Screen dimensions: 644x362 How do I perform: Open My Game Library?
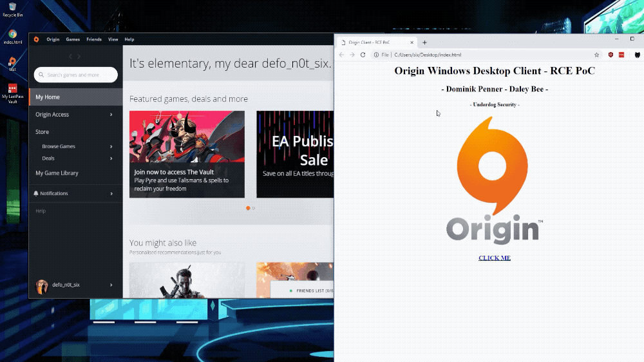coord(57,173)
